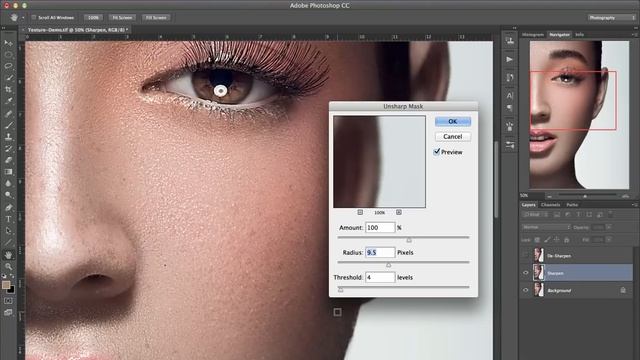
Task: Expand the tools panel double arrow
Action: pyautogui.click(x=3, y=28)
